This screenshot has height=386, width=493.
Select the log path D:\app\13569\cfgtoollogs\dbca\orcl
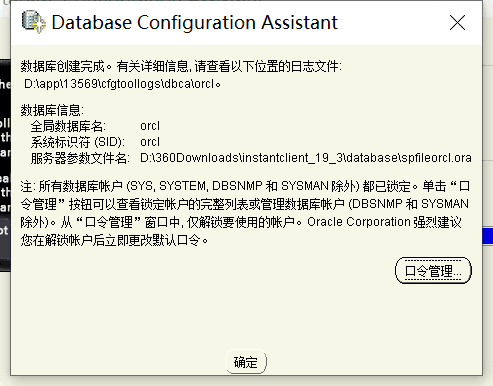point(122,84)
